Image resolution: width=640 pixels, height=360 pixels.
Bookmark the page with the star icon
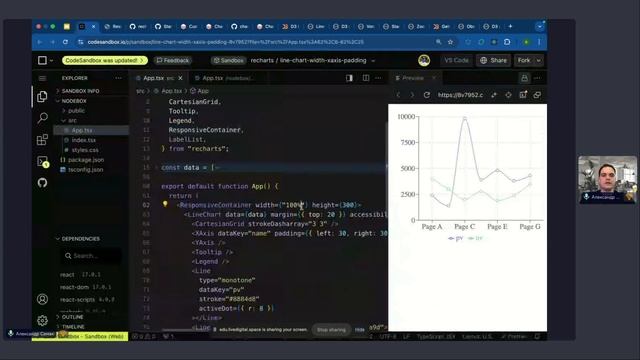click(x=451, y=42)
